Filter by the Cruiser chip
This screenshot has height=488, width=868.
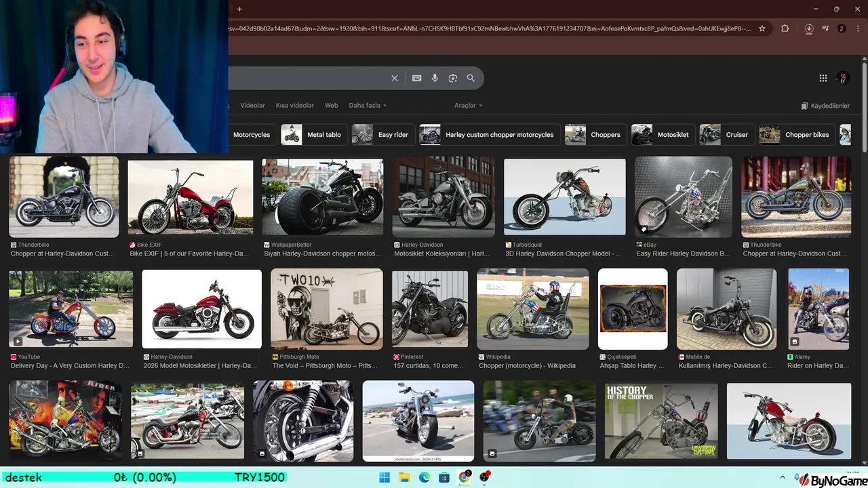click(x=727, y=134)
